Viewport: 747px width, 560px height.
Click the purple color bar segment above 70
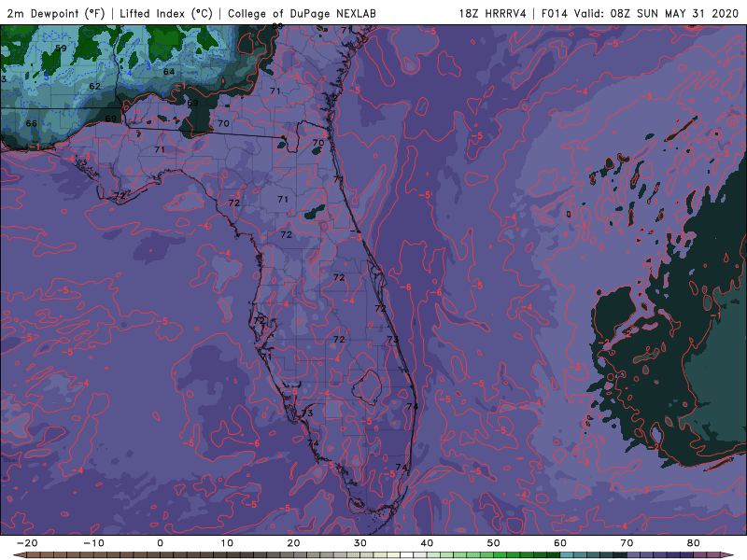(x=634, y=555)
